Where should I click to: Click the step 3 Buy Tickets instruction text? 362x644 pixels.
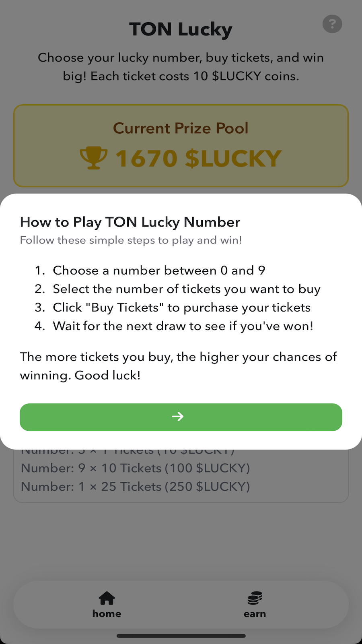tap(181, 307)
